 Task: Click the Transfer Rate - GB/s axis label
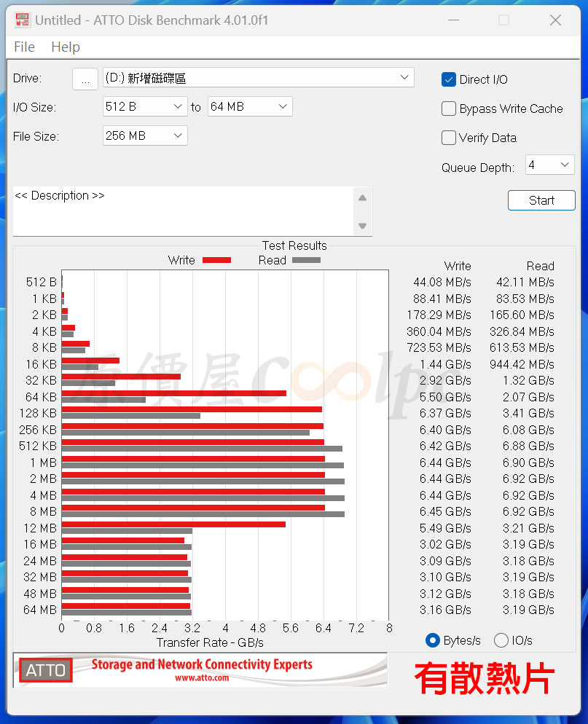[210, 642]
